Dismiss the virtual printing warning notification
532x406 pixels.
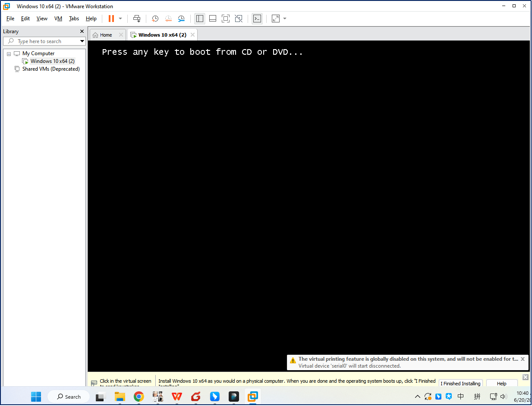coord(523,359)
